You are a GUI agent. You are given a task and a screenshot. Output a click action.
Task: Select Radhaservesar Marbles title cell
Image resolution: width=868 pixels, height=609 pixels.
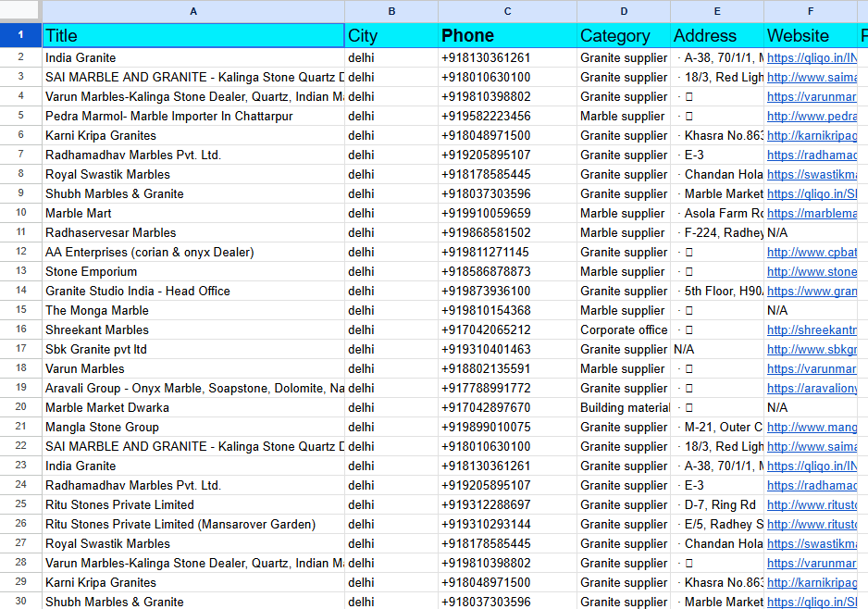(193, 232)
